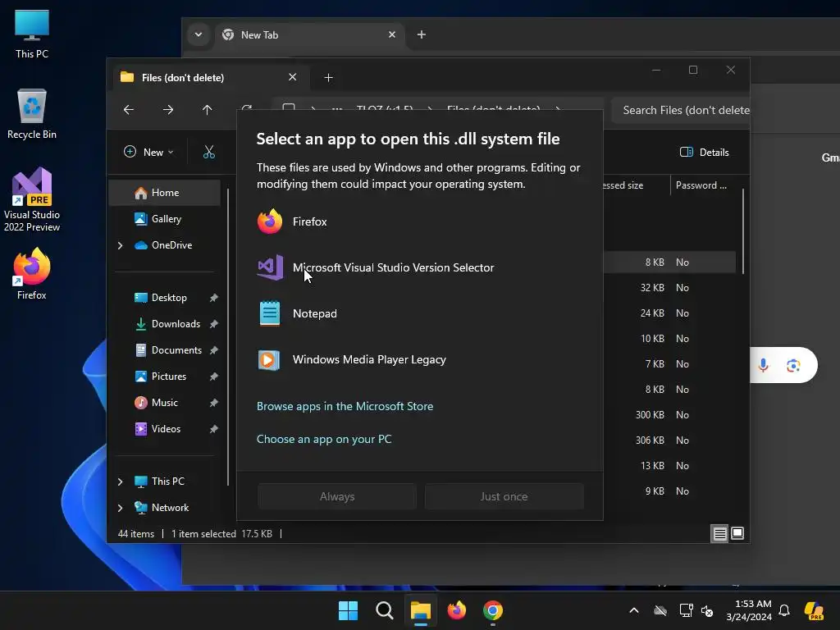Open Chrome tab search dropdown arrow
Viewport: 840px width, 630px height.
[199, 34]
